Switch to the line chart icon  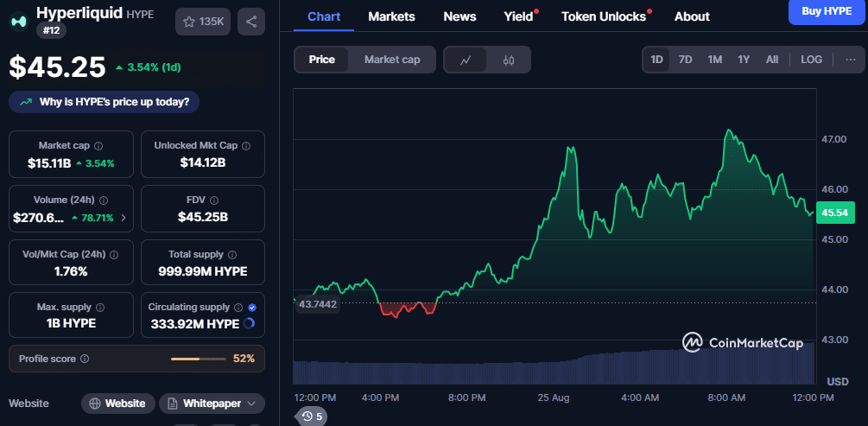[466, 60]
